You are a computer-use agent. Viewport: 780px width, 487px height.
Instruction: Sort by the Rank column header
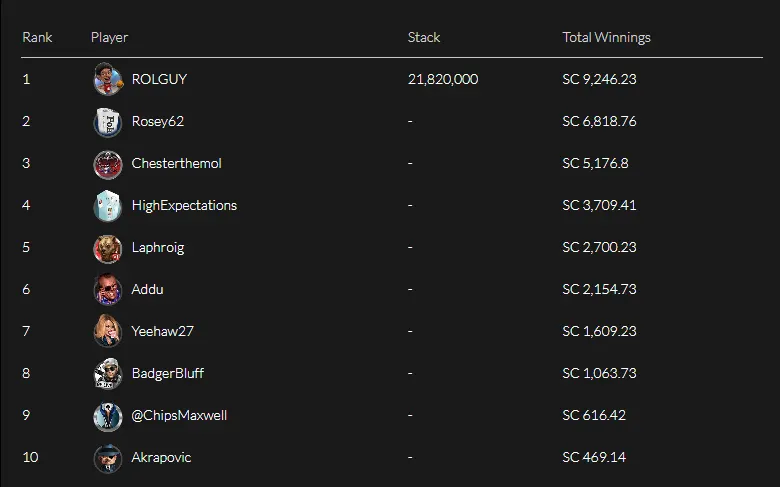[37, 37]
